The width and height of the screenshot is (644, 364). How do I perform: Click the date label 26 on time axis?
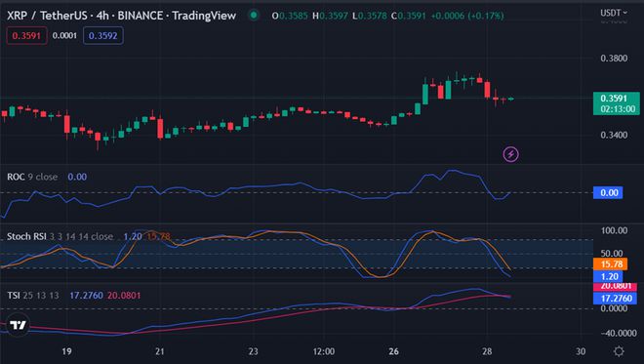(x=393, y=351)
